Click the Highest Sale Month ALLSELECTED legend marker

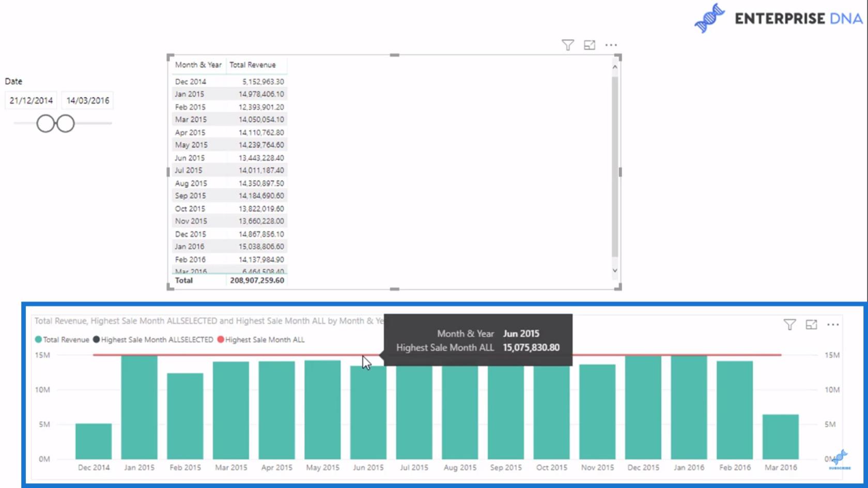96,340
